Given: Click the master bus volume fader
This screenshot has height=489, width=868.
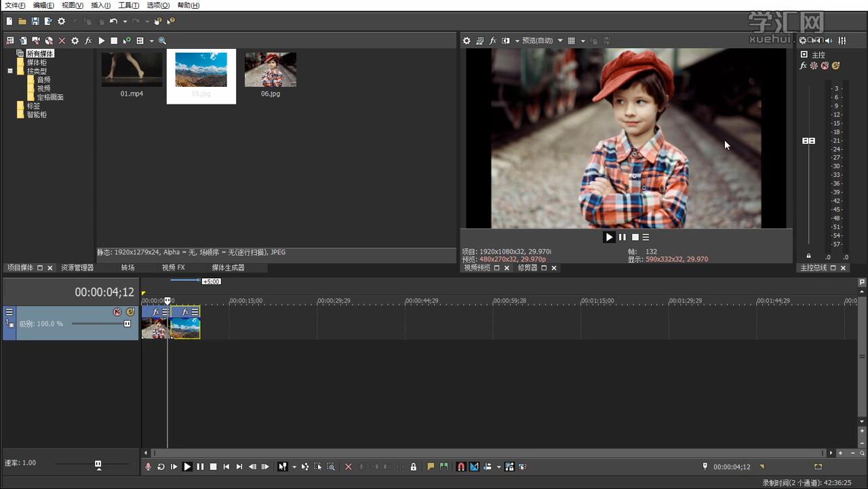Looking at the screenshot, I should tap(808, 140).
